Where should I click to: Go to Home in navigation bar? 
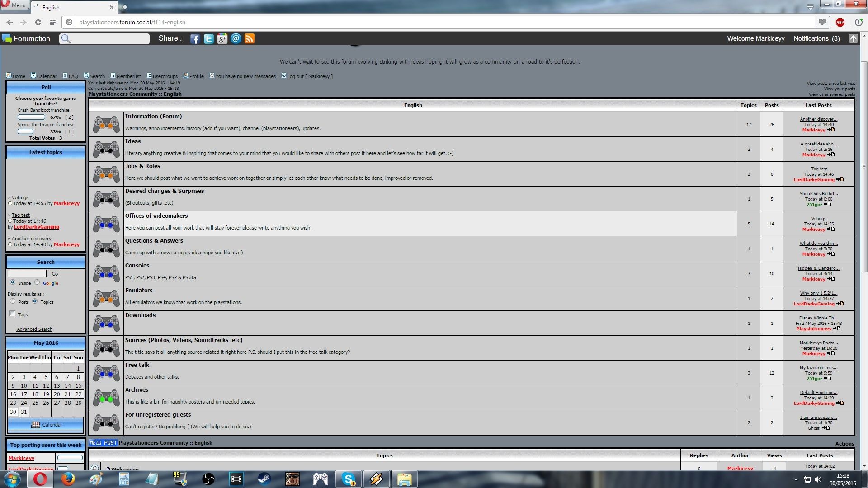(16, 76)
